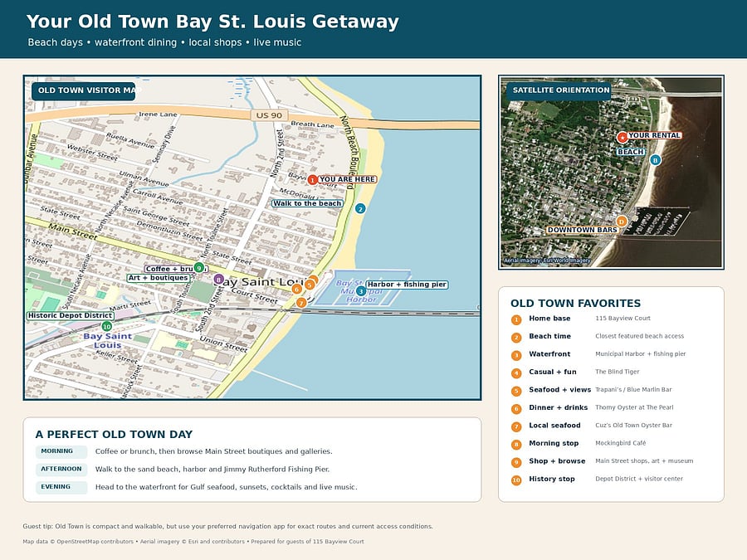The height and width of the screenshot is (560, 747).
Task: Select the SATELLITE ORIENTATION title badge
Action: (559, 90)
